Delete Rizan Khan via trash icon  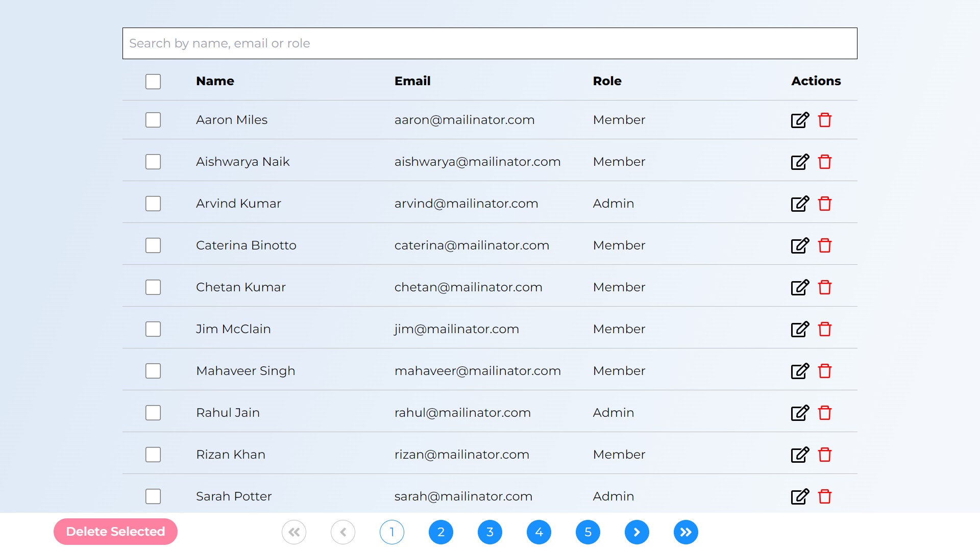[824, 455]
